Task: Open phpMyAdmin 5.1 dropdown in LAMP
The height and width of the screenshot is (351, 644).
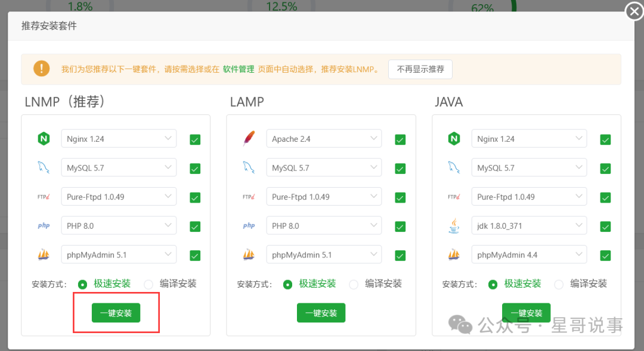Action: tap(324, 254)
